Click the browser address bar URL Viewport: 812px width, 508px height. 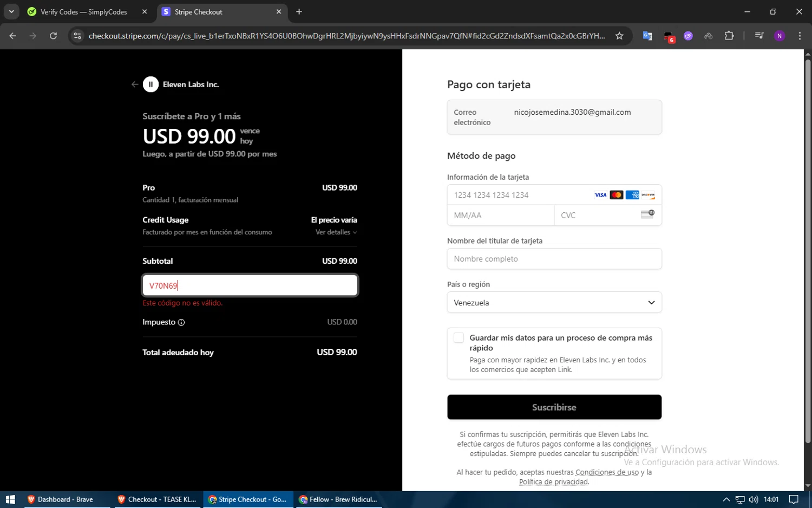346,36
